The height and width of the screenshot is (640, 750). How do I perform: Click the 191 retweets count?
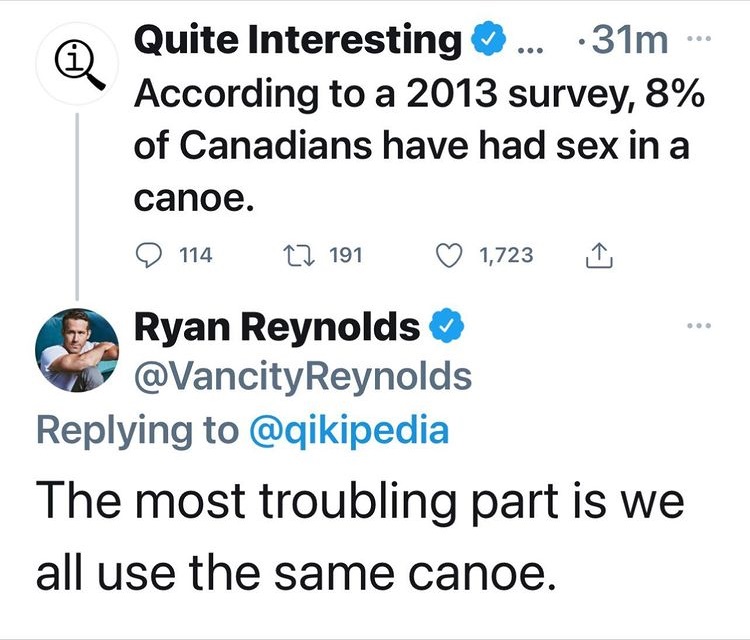(x=345, y=255)
